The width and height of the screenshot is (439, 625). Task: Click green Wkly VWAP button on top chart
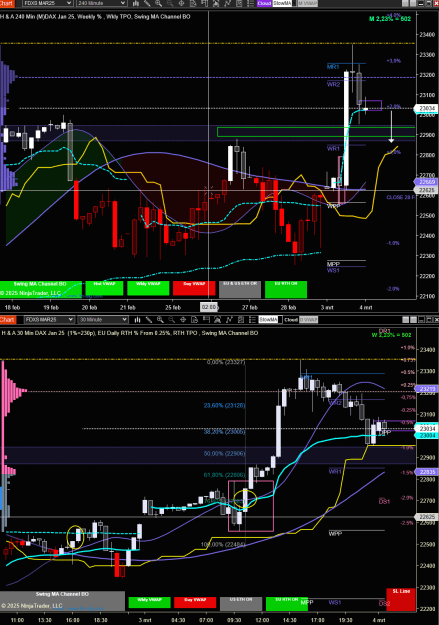[148, 289]
